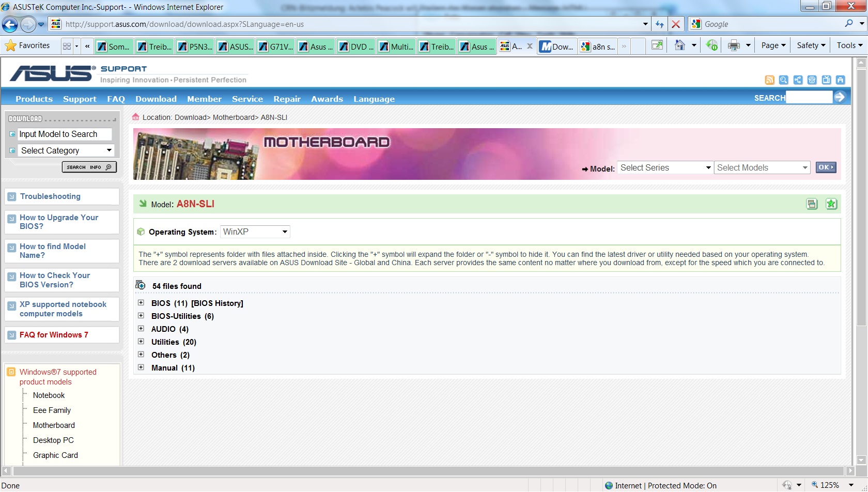Click the Home icon in the toolbar
868x492 pixels.
680,45
